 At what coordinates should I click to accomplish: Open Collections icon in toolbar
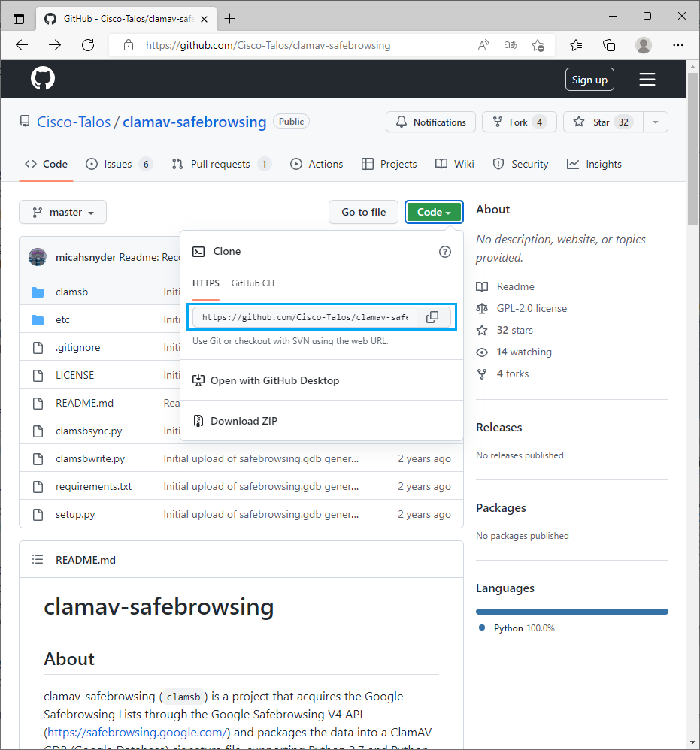(x=609, y=45)
